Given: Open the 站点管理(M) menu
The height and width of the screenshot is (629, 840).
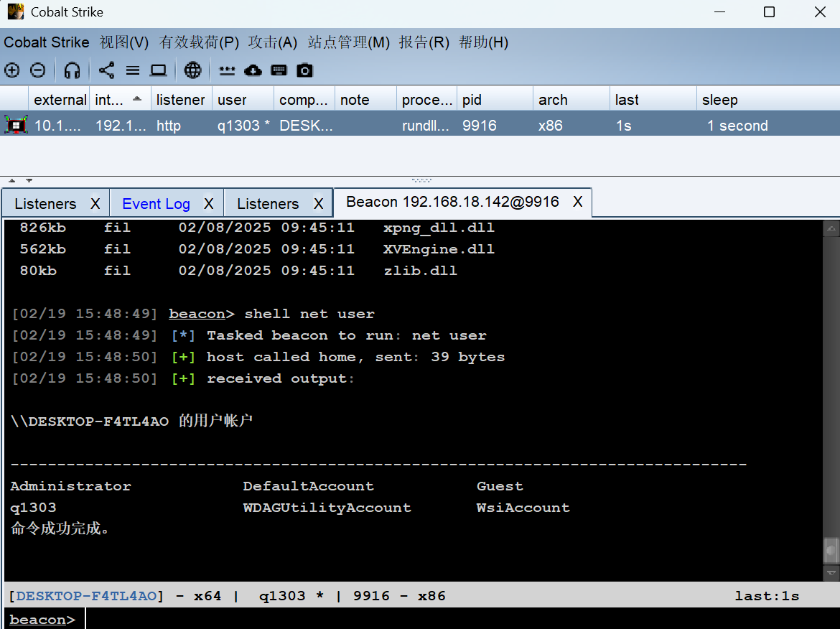Looking at the screenshot, I should [x=349, y=42].
